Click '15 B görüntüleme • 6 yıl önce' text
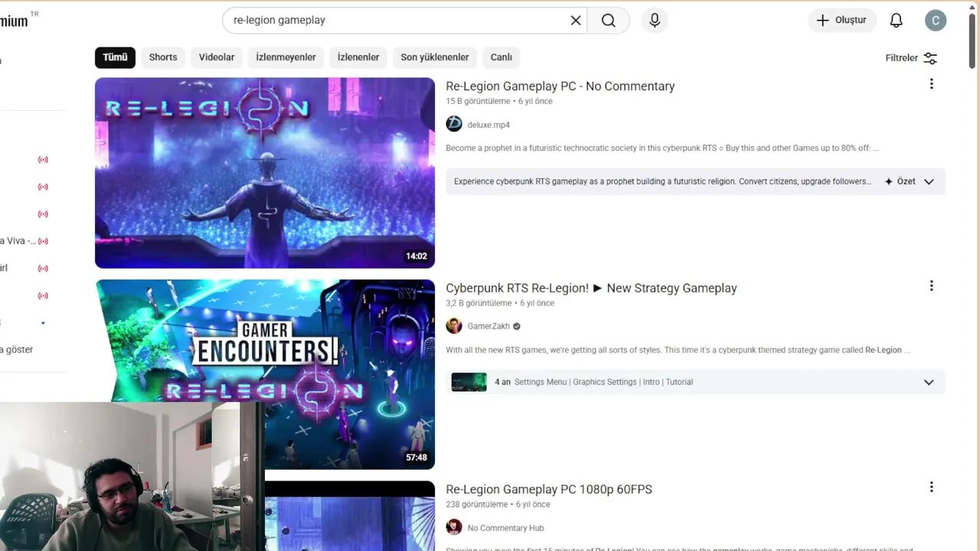Image resolution: width=980 pixels, height=551 pixels. tap(499, 101)
